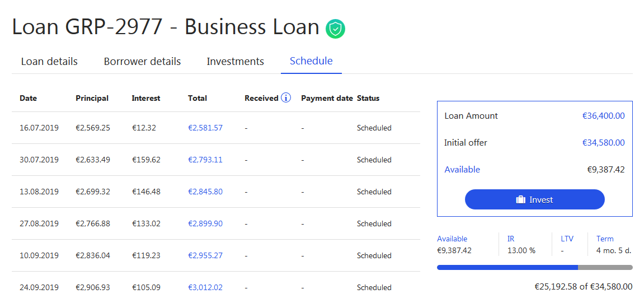Screen dimensions: 644x303
Task: Click the IR label in summary row
Action: click(x=511, y=239)
